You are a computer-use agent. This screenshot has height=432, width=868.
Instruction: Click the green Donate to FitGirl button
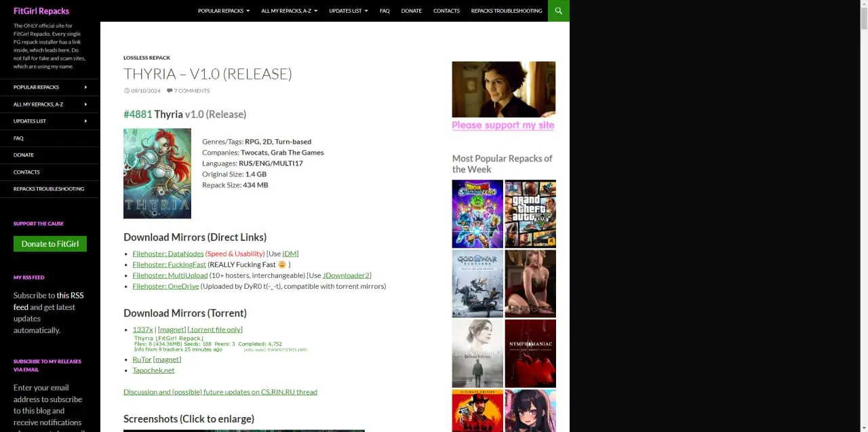50,244
